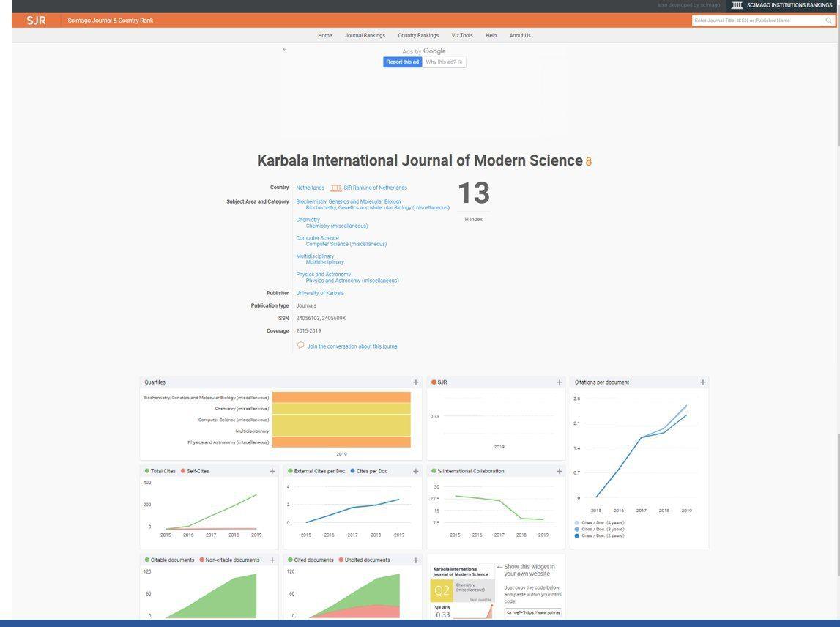Click the SJR logo in header

(36, 21)
